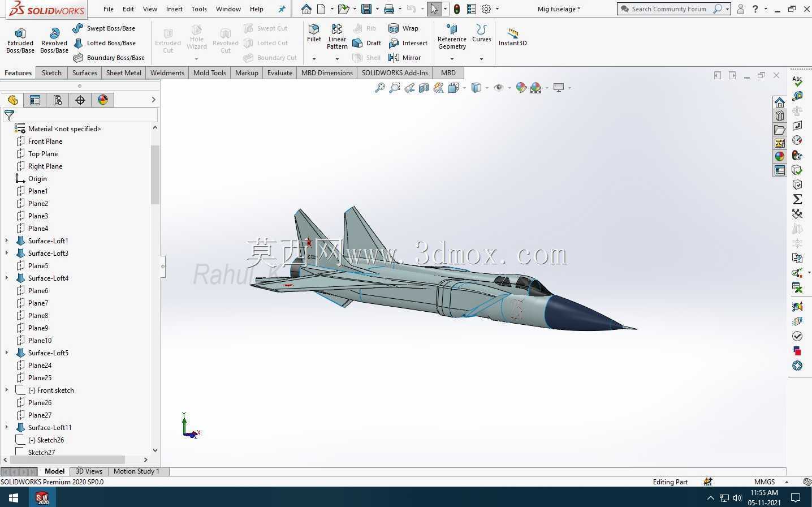Open the Fillet dropdown arrow

click(x=314, y=59)
